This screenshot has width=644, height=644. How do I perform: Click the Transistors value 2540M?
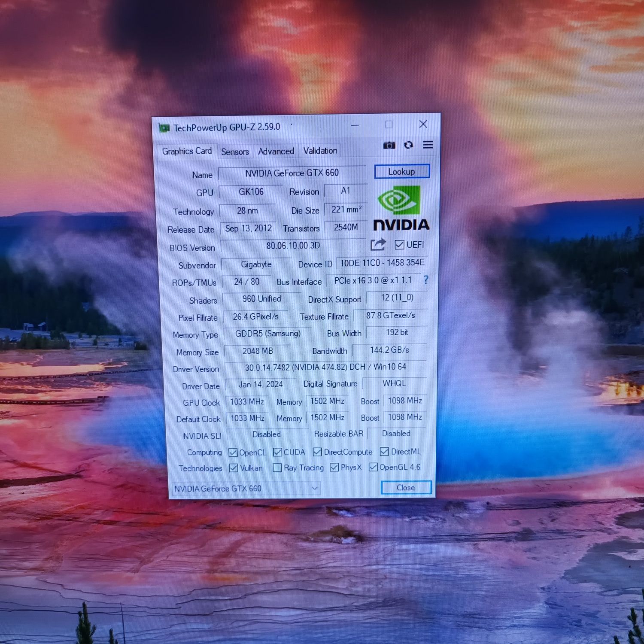pyautogui.click(x=346, y=227)
